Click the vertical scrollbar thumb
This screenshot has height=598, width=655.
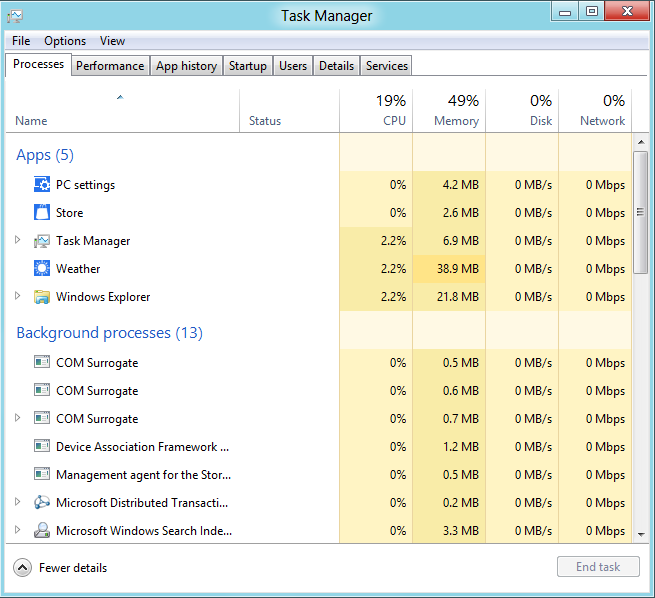(x=641, y=212)
